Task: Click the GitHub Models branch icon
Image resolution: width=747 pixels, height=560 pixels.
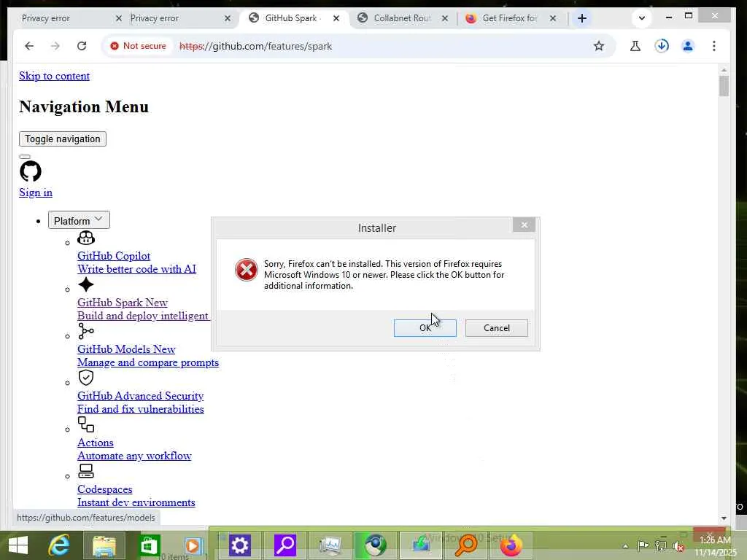Action: [86, 331]
